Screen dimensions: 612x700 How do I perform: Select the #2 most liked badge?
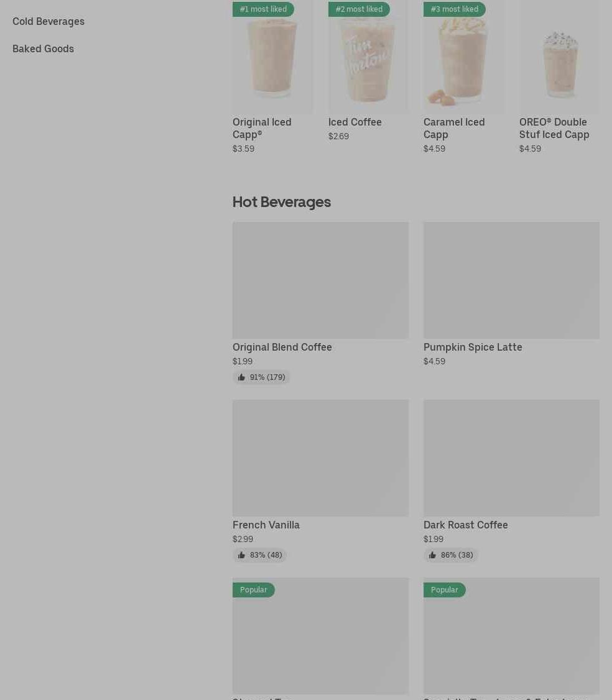click(359, 9)
